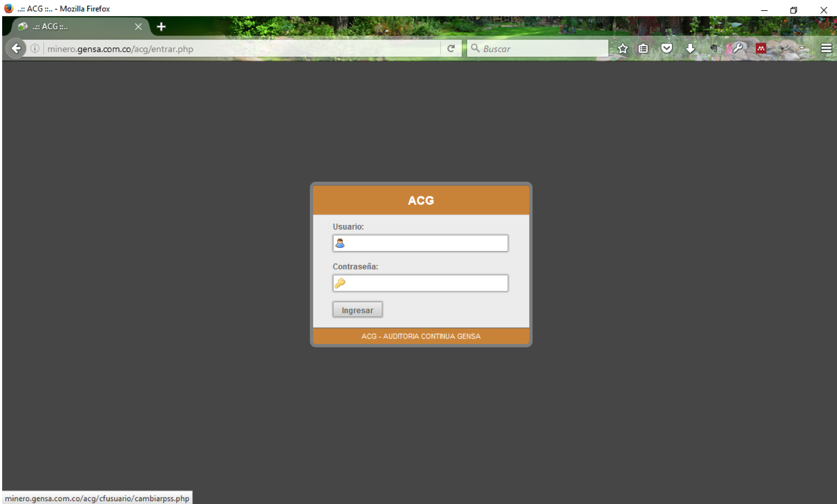The image size is (837, 504).
Task: Open the downloads arrow icon
Action: pos(690,49)
